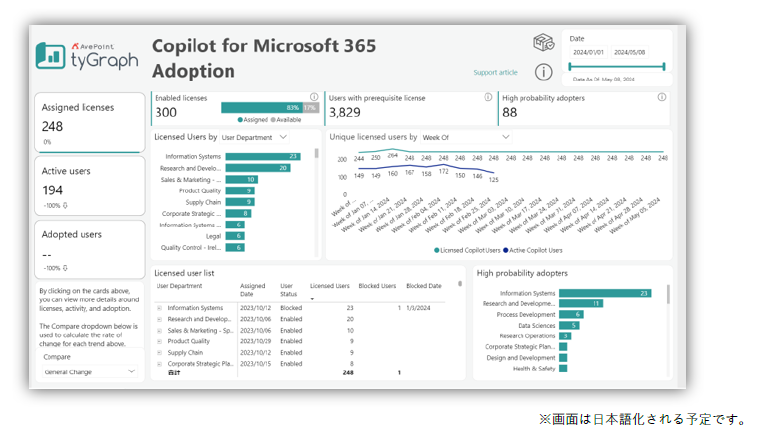This screenshot has height=437, width=758.
Task: Click the Health & Safety adopters bar
Action: point(563,368)
